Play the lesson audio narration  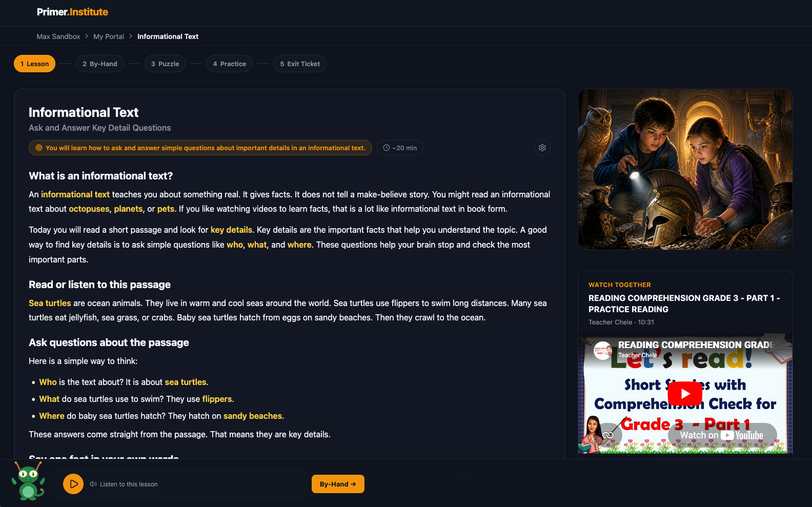coord(73,484)
